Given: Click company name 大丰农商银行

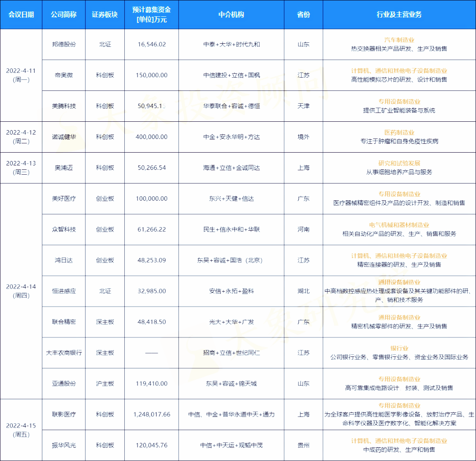Looking at the screenshot, I should click(64, 353).
